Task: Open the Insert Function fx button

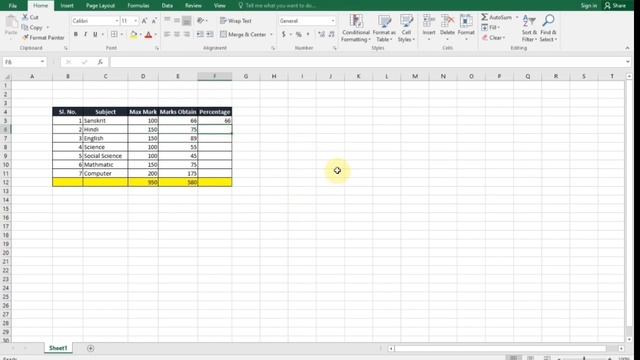Action: point(100,62)
